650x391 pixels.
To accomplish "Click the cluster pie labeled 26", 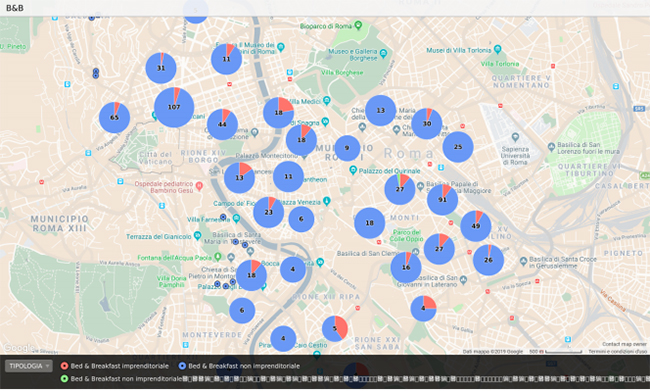I will [x=488, y=260].
